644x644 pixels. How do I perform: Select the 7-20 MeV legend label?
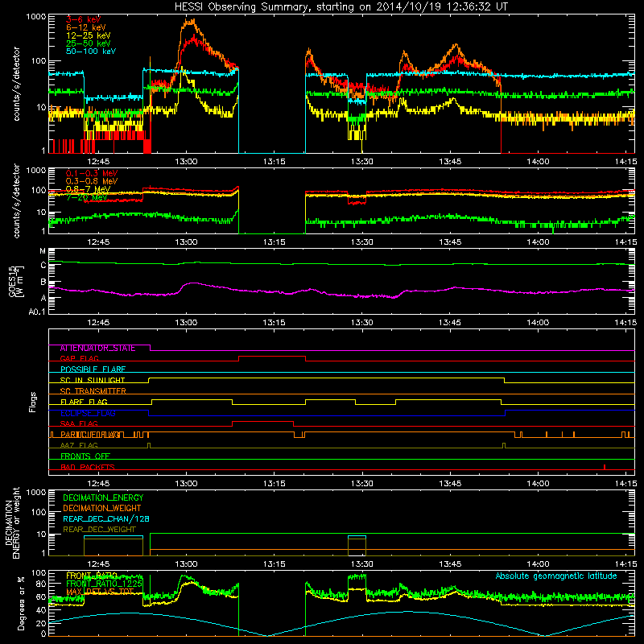coord(87,197)
